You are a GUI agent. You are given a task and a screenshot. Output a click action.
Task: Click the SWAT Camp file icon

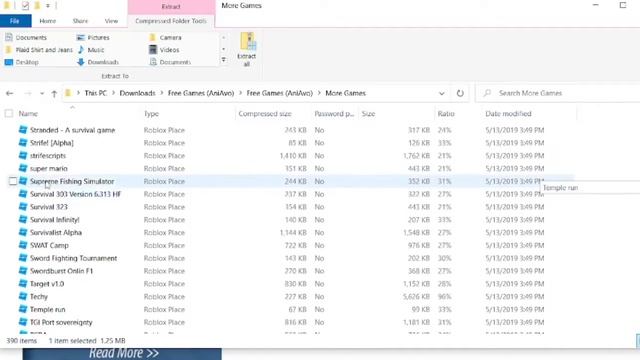pos(23,245)
